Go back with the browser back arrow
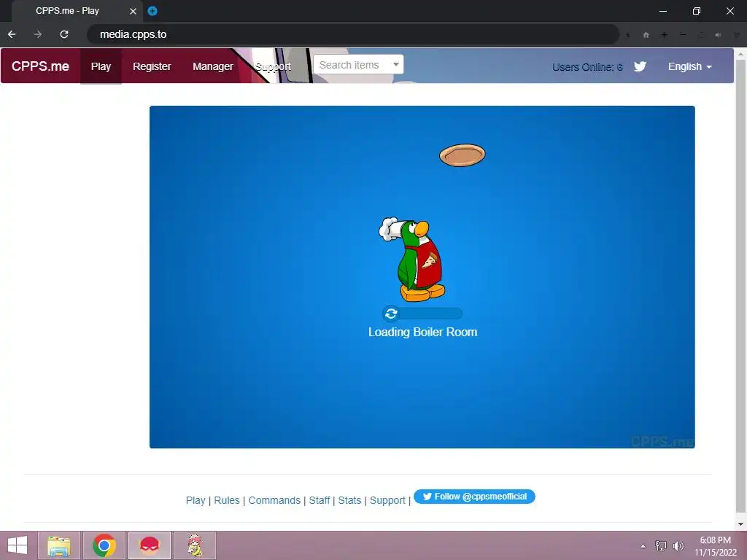This screenshot has width=747, height=560. [x=12, y=34]
